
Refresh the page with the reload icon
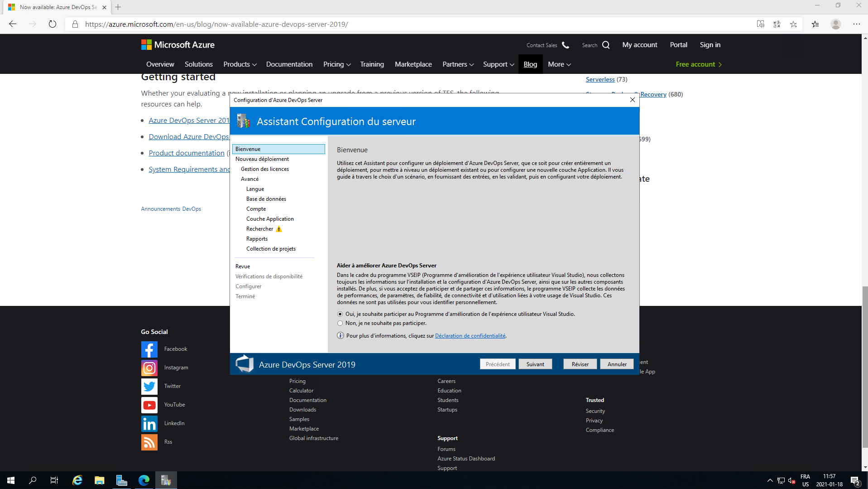tap(53, 24)
